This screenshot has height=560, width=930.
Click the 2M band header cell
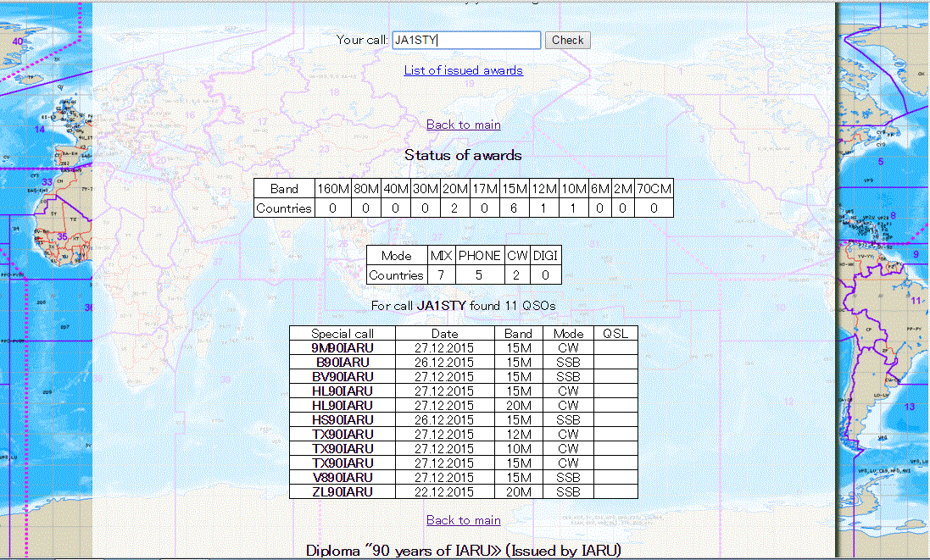pos(623,189)
